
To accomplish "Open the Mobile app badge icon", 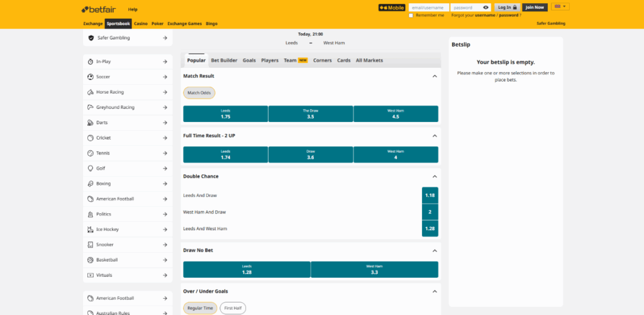I will click(391, 8).
